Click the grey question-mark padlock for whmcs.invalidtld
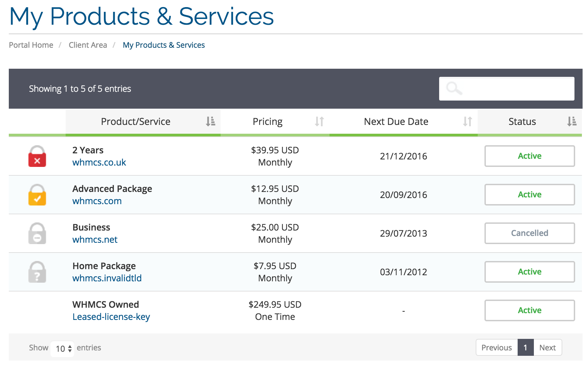Image resolution: width=588 pixels, height=369 pixels. 37,272
